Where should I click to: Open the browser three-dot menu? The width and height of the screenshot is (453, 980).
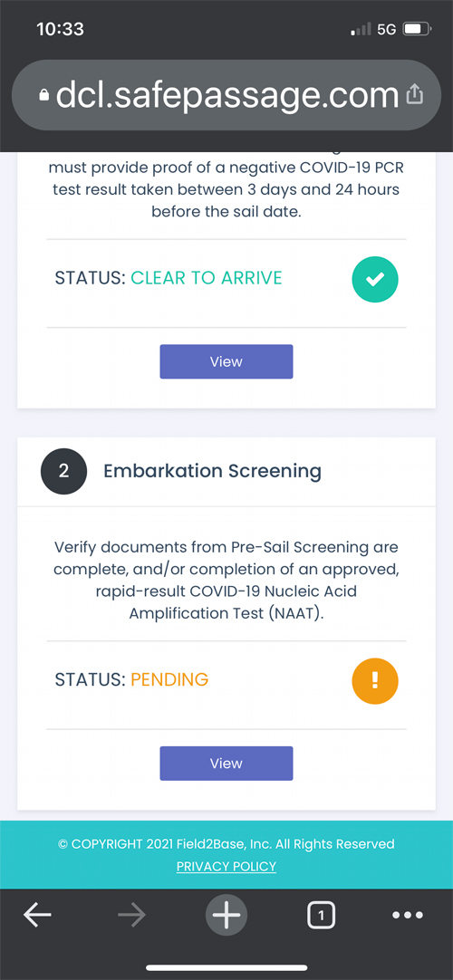pos(408,916)
